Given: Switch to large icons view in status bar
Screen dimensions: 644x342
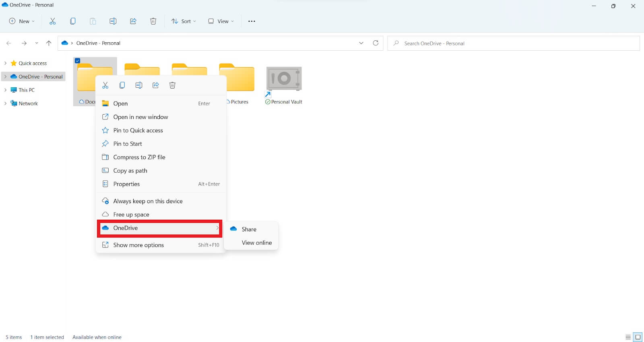Looking at the screenshot, I should pyautogui.click(x=638, y=337).
